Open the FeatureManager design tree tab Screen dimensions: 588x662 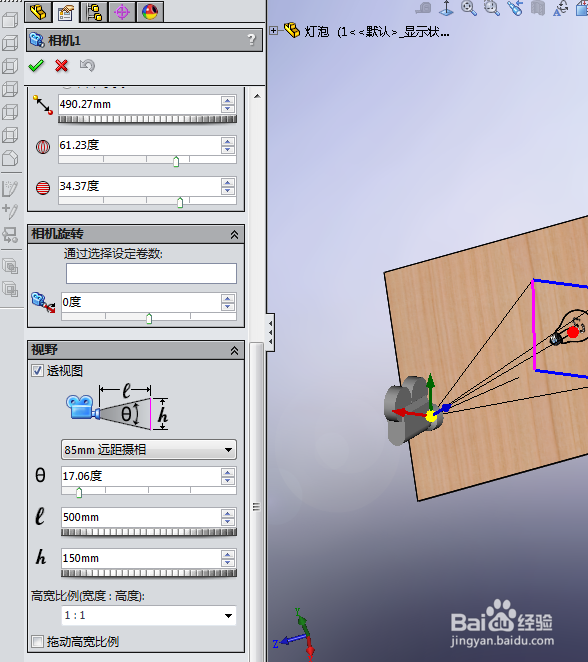pyautogui.click(x=38, y=12)
